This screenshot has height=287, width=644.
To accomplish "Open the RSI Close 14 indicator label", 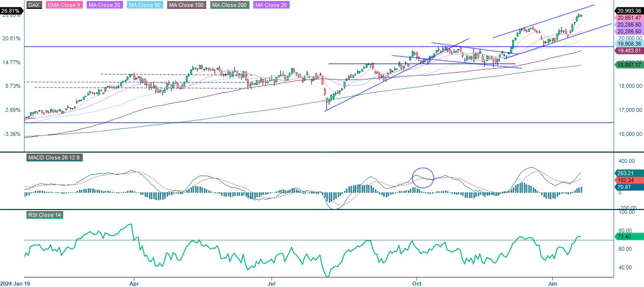I will pos(44,215).
